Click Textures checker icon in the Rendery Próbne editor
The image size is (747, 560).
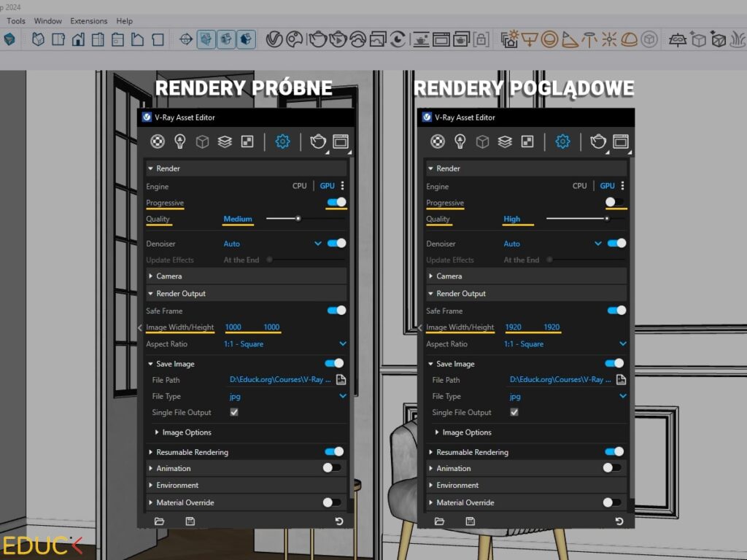[x=247, y=141]
